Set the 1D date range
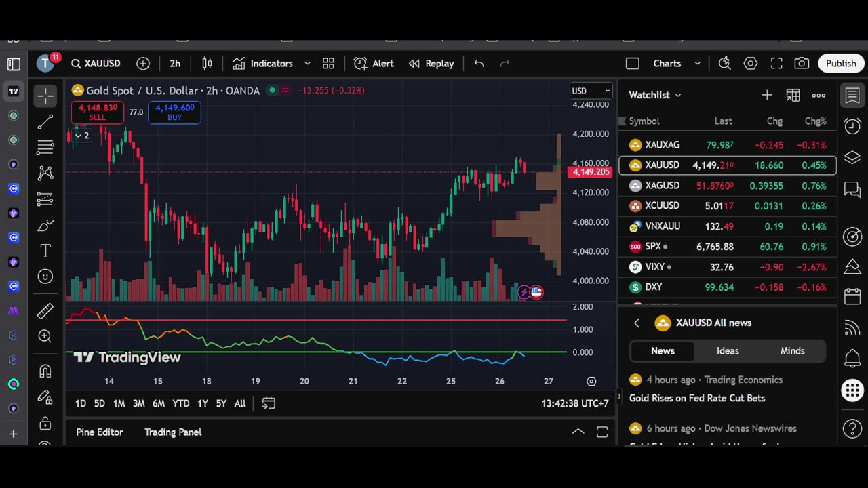 tap(81, 403)
